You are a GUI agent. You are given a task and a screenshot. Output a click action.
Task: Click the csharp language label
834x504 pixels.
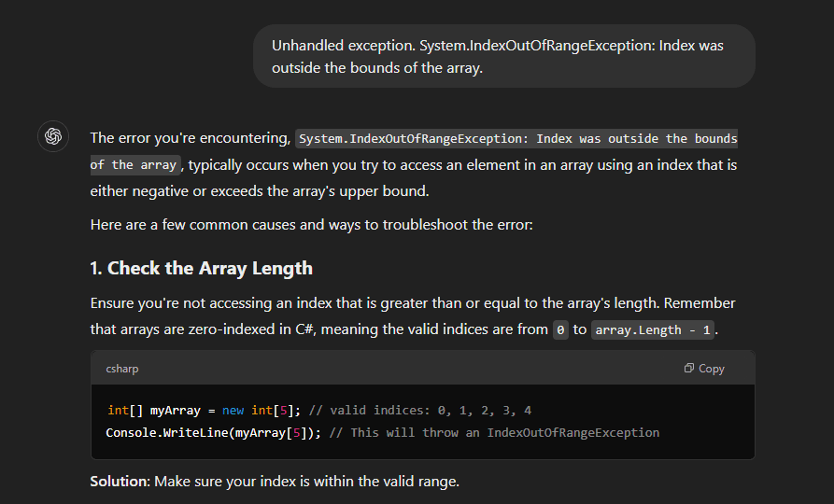point(122,369)
